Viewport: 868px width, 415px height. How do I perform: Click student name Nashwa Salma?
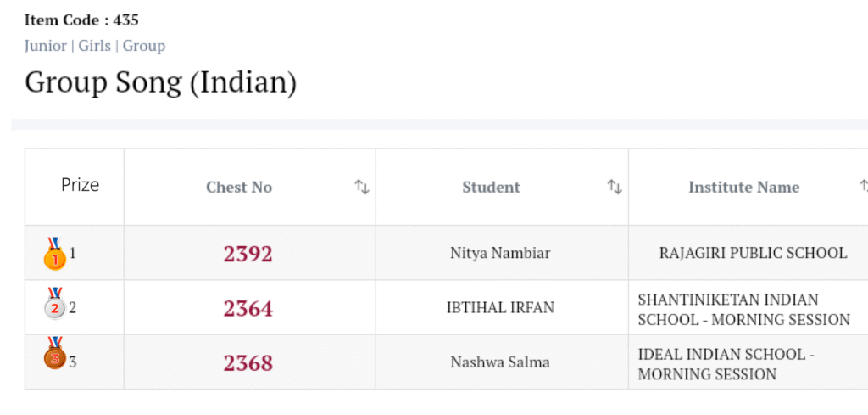point(500,362)
